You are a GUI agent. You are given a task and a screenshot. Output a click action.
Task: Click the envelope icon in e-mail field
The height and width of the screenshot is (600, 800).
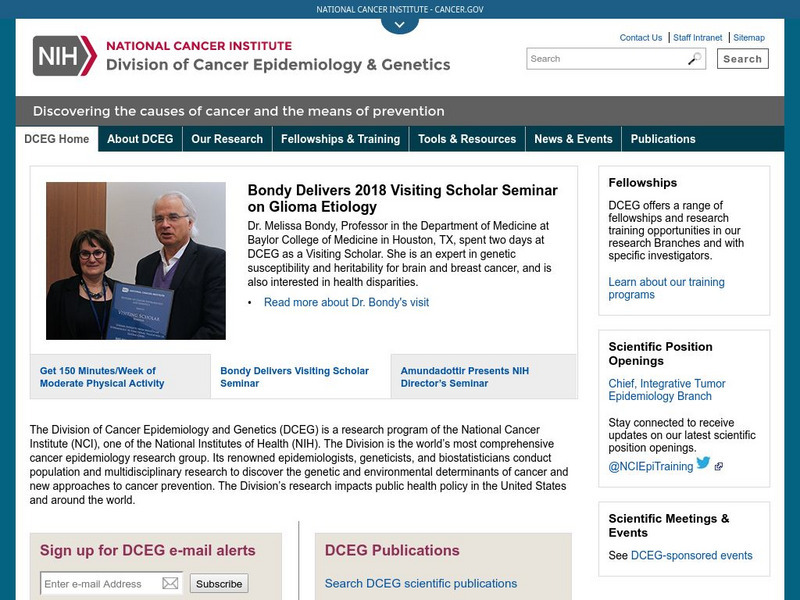pyautogui.click(x=170, y=583)
